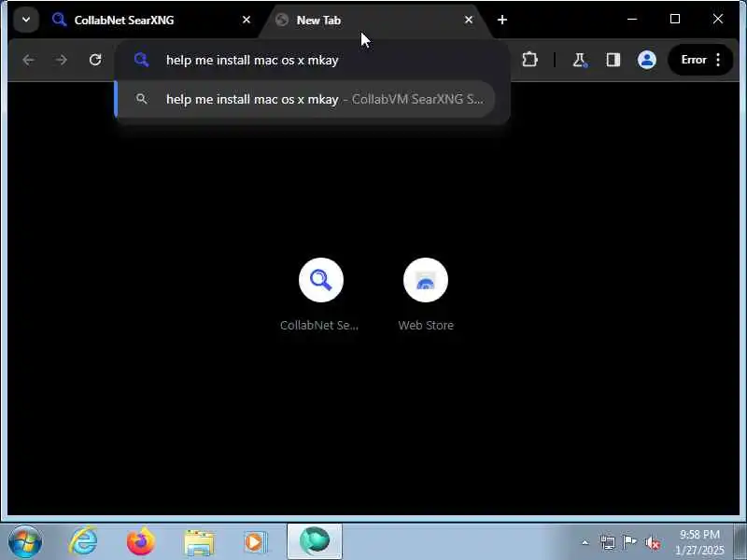
Task: Minimize the browser window
Action: [x=632, y=19]
